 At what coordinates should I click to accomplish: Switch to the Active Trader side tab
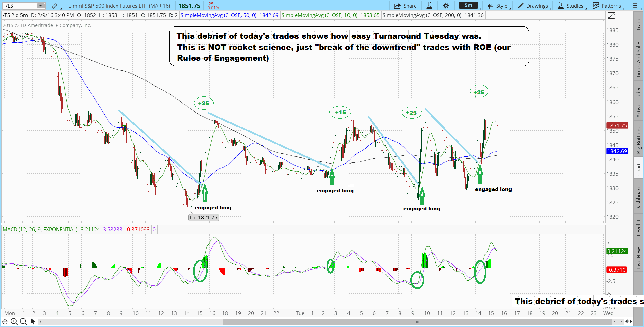pyautogui.click(x=639, y=102)
